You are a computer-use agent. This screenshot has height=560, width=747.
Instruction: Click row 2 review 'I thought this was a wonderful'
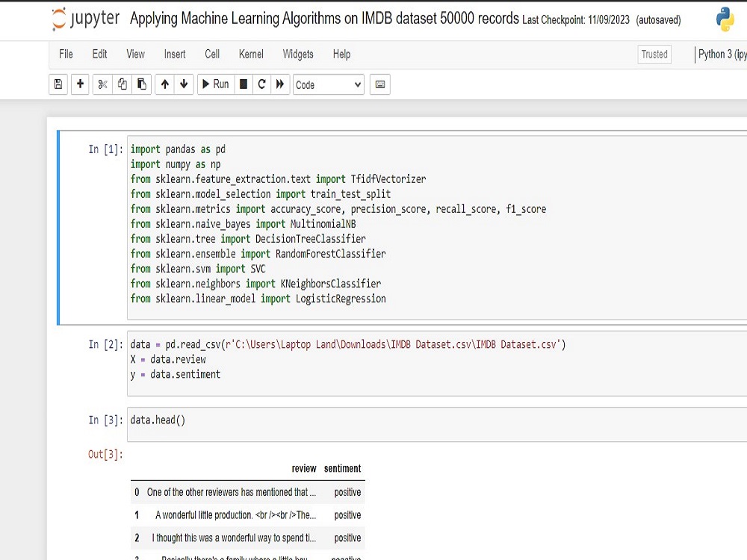[233, 538]
